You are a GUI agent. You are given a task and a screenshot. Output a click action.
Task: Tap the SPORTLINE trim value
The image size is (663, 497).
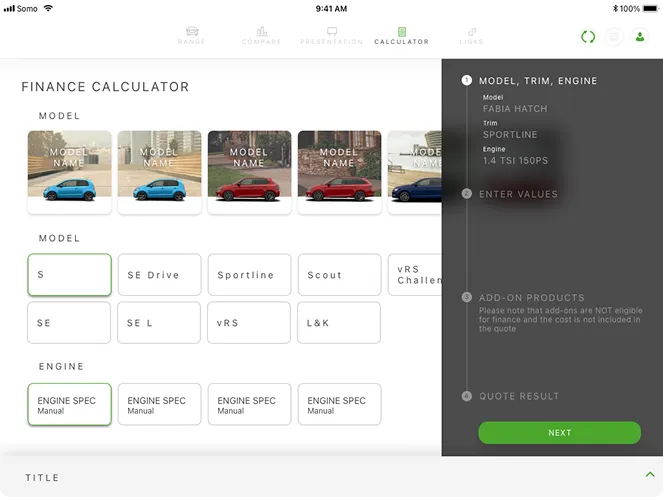(510, 135)
